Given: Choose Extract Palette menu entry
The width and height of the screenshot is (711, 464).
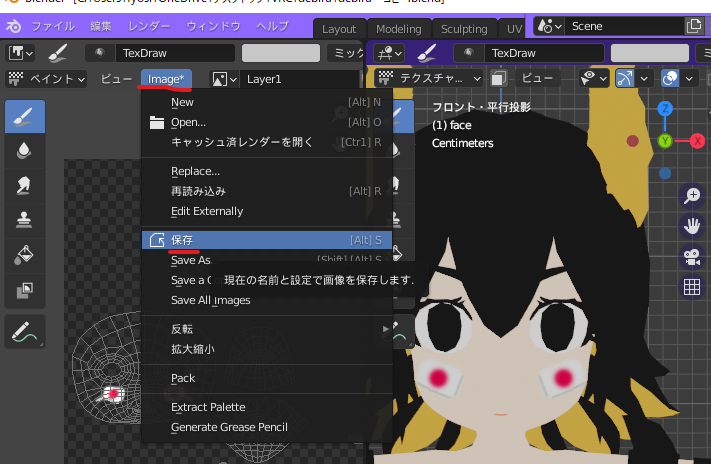Looking at the screenshot, I should click(x=267, y=407).
